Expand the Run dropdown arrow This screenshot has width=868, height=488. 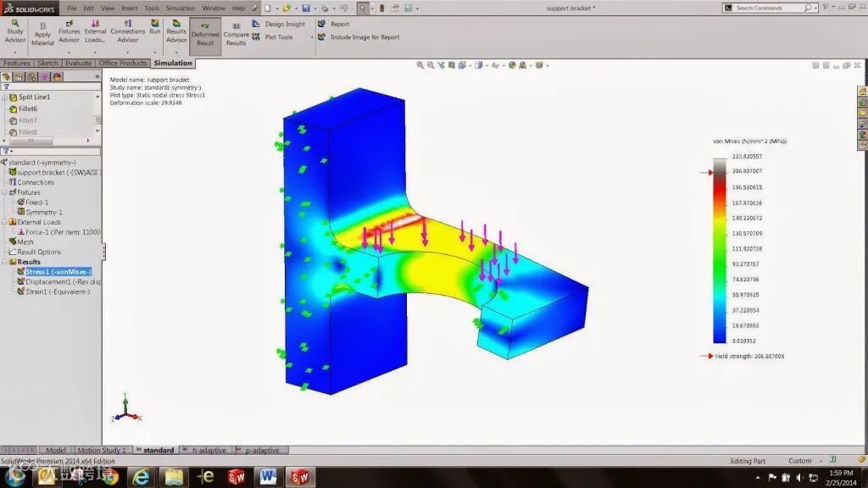point(155,53)
